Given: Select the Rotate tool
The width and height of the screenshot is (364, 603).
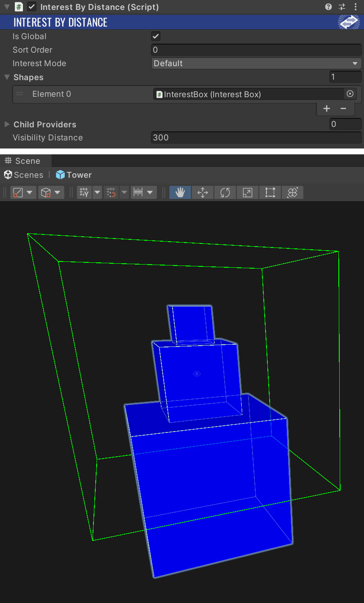Looking at the screenshot, I should (225, 193).
